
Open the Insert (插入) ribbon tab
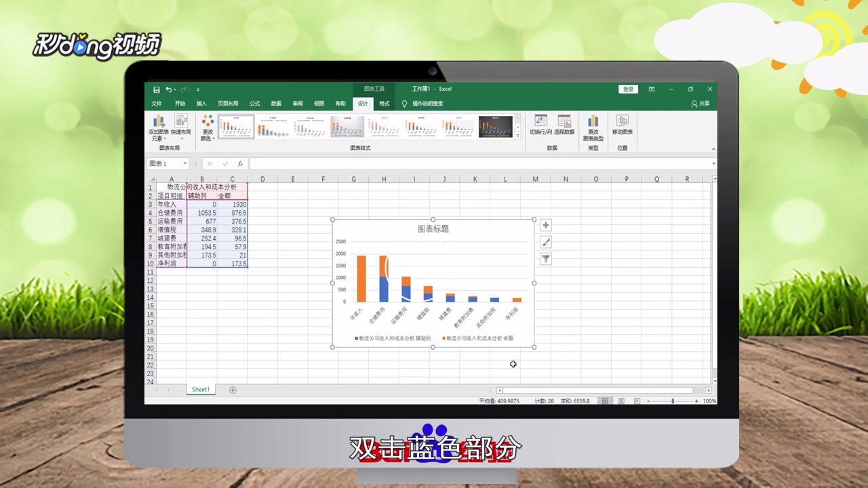pyautogui.click(x=201, y=103)
